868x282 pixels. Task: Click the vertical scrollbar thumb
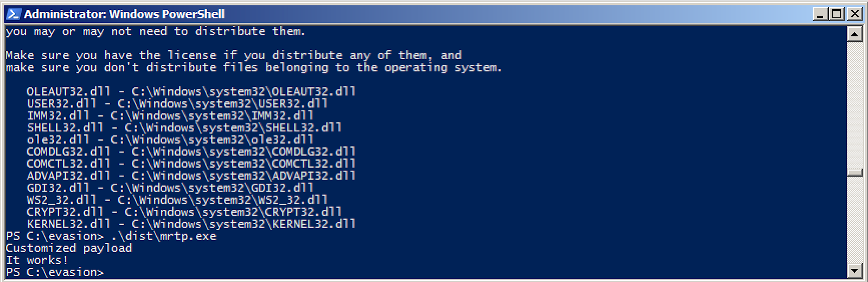click(x=854, y=173)
